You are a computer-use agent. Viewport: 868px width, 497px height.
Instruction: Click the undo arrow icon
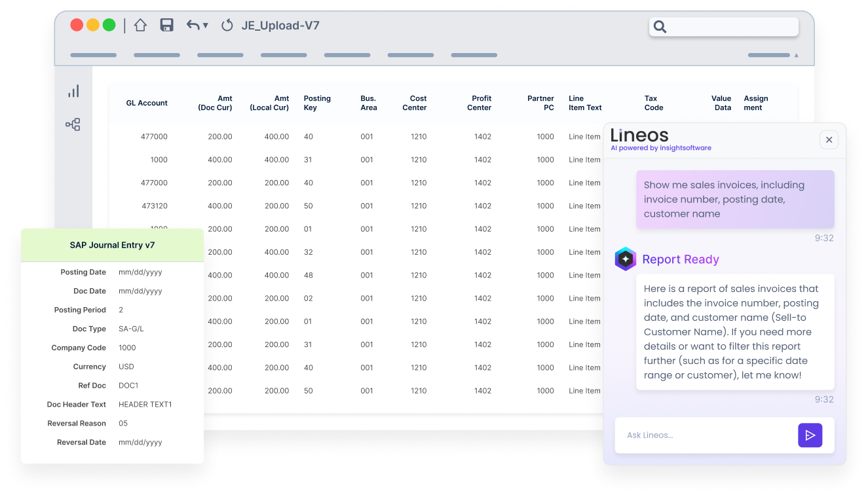click(193, 26)
